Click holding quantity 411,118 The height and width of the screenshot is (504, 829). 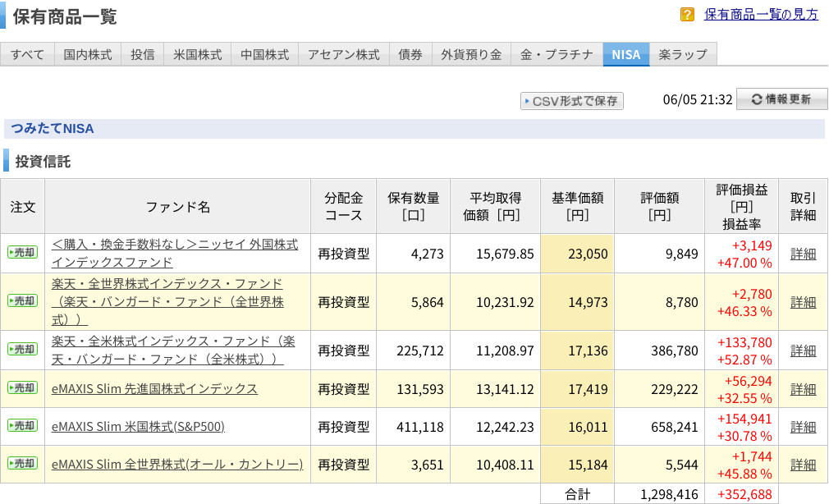click(420, 427)
